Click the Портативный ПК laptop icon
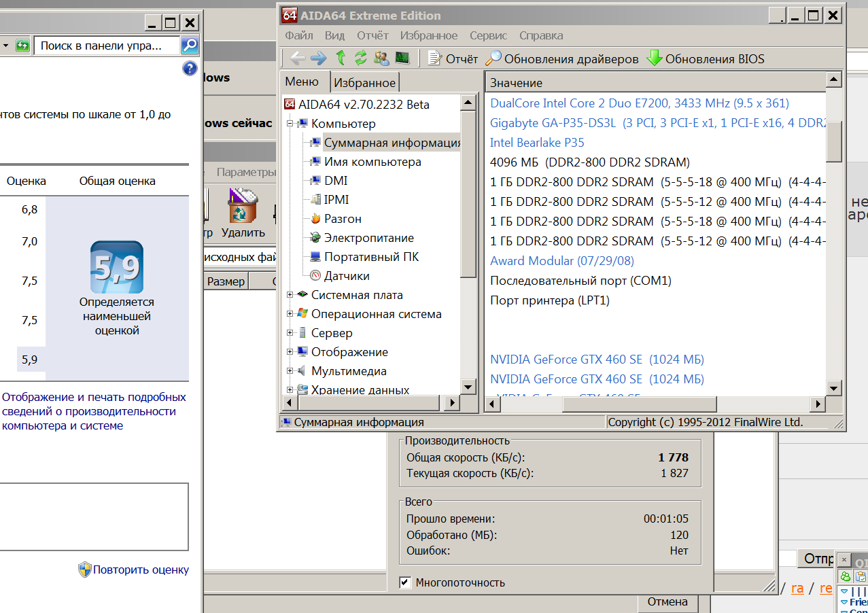868x613 pixels. 315,257
